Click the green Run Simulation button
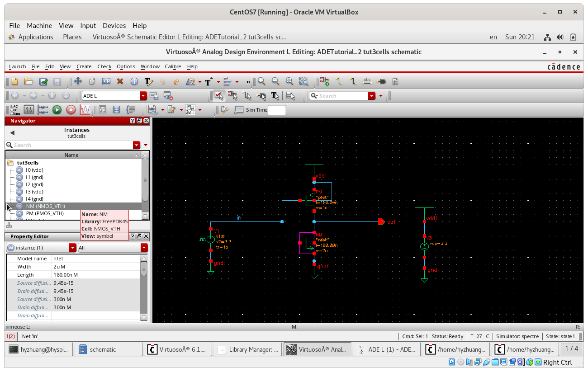 tap(57, 109)
